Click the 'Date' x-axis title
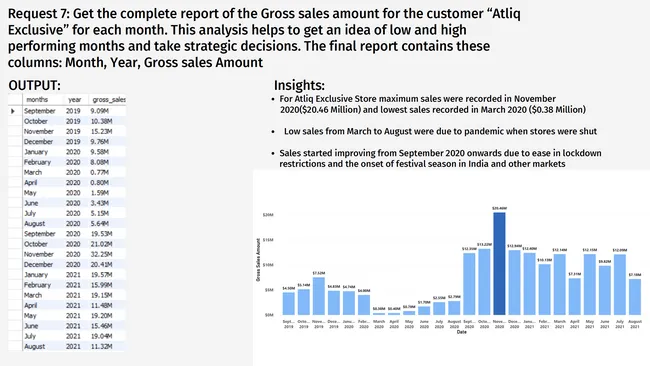The image size is (650, 366). [461, 332]
